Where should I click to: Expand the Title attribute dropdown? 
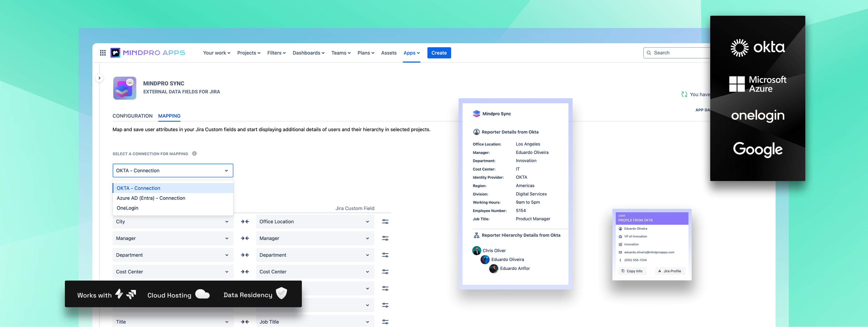173,322
